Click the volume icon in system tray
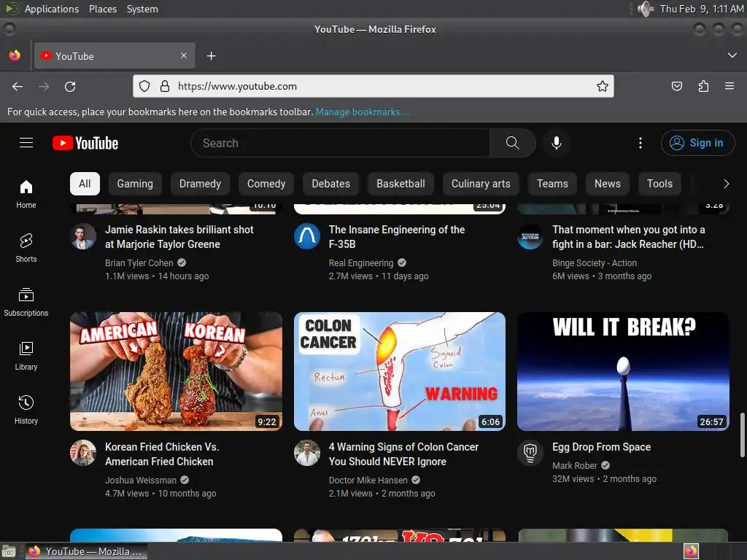Viewport: 747px width, 560px height. point(646,9)
